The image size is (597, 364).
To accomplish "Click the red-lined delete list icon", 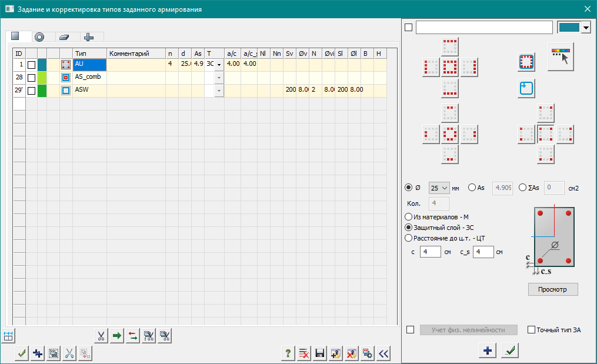I will click(304, 353).
